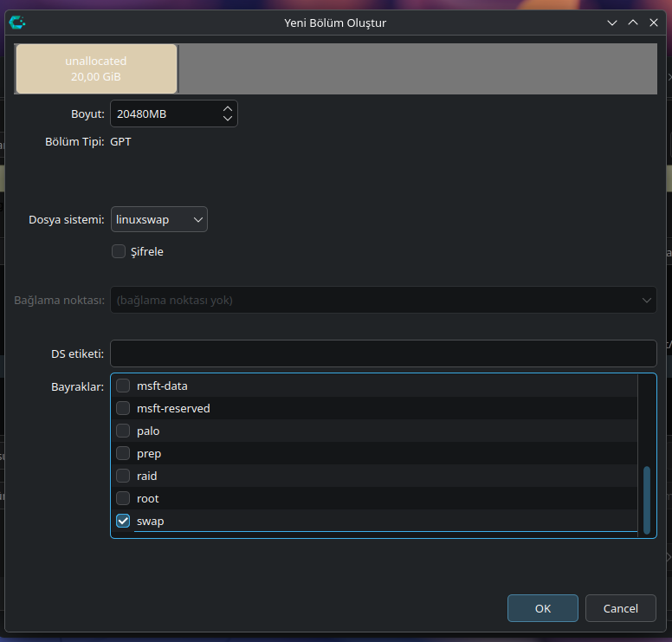The image size is (672, 642).
Task: Click the Bayraklar list scrollbar handle
Action: pyautogui.click(x=647, y=500)
